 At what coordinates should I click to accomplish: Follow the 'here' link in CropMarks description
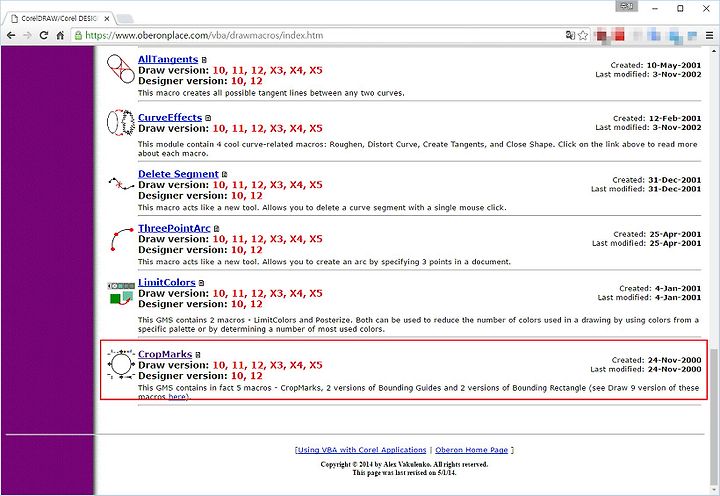[x=177, y=397]
